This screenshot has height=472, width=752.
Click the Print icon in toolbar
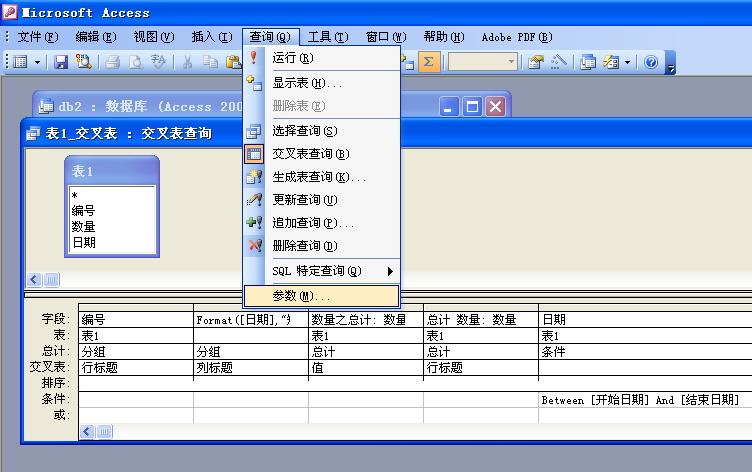[113, 62]
